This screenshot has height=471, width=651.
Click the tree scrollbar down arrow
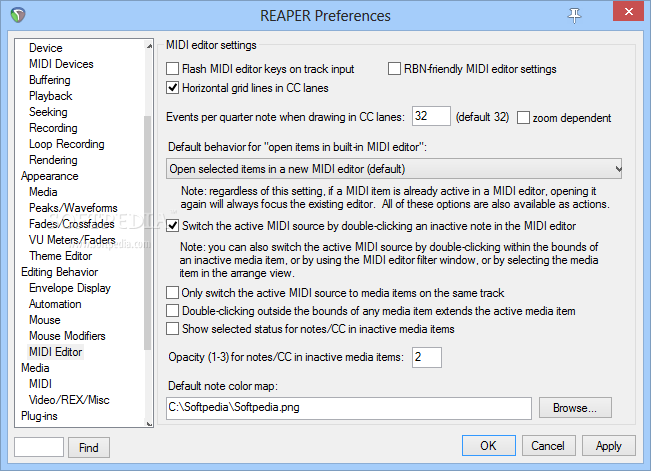tap(149, 423)
